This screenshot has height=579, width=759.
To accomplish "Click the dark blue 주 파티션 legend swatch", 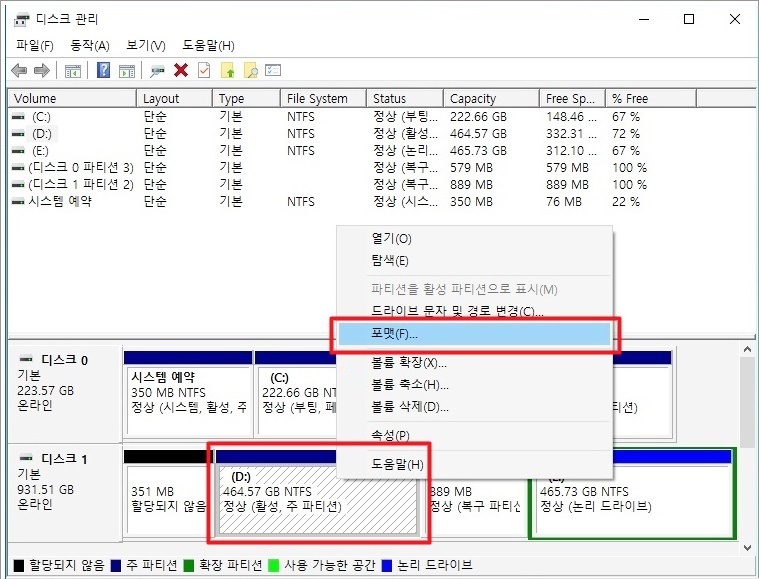I will (116, 565).
